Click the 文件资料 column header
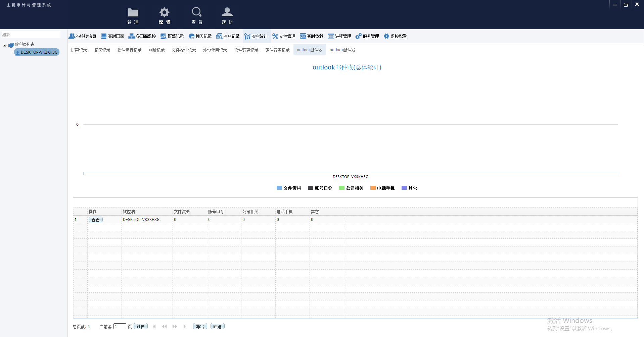The image size is (644, 337). click(x=190, y=212)
